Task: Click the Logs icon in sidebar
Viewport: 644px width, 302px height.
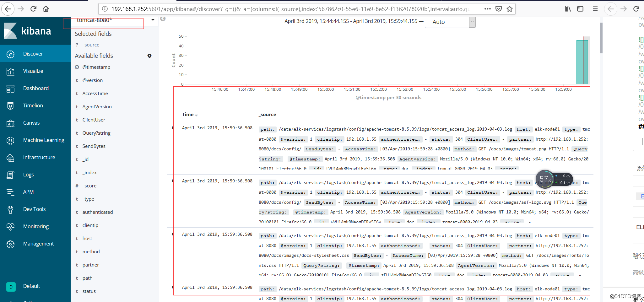Action: coord(10,175)
